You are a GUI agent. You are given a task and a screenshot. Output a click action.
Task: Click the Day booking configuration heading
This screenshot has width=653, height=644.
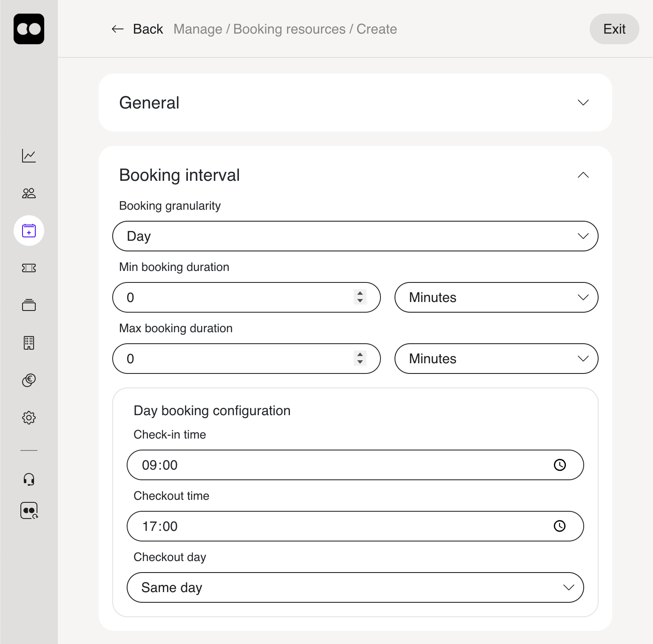click(212, 410)
